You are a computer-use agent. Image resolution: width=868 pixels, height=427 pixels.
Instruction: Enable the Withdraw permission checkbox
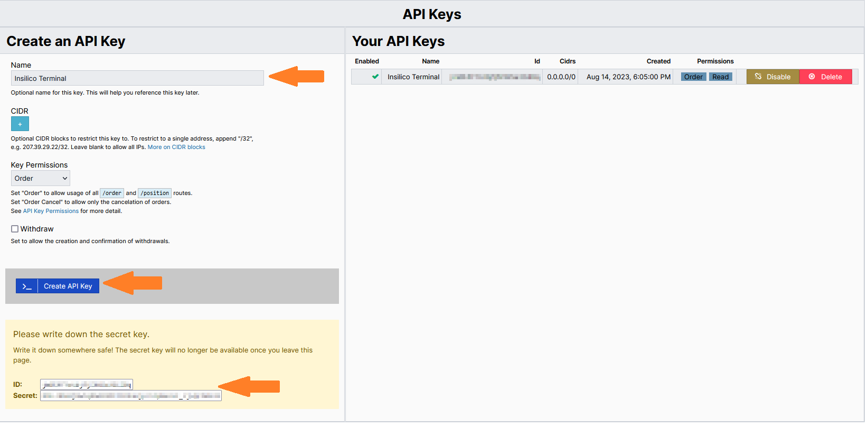[x=15, y=229]
